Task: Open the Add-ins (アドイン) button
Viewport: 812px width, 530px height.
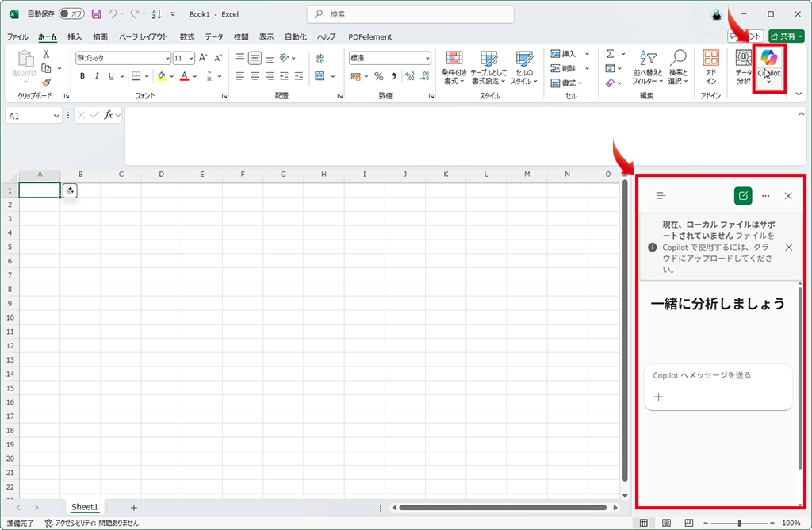Action: [710, 65]
